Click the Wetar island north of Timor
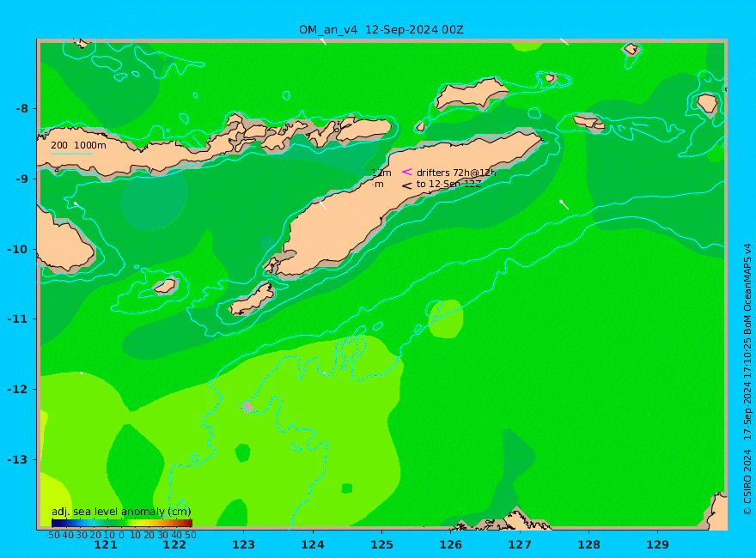Image resolution: width=756 pixels, height=558 pixels. [470, 93]
